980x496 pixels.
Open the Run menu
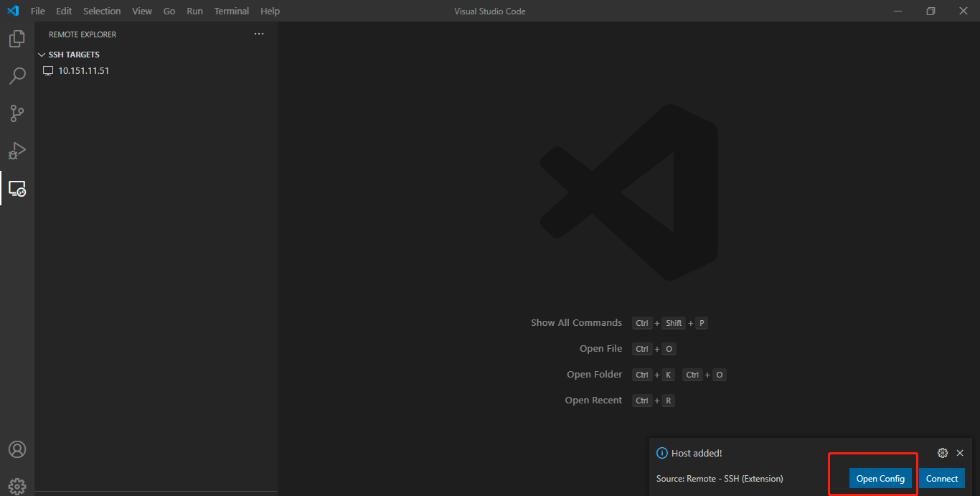(x=194, y=11)
